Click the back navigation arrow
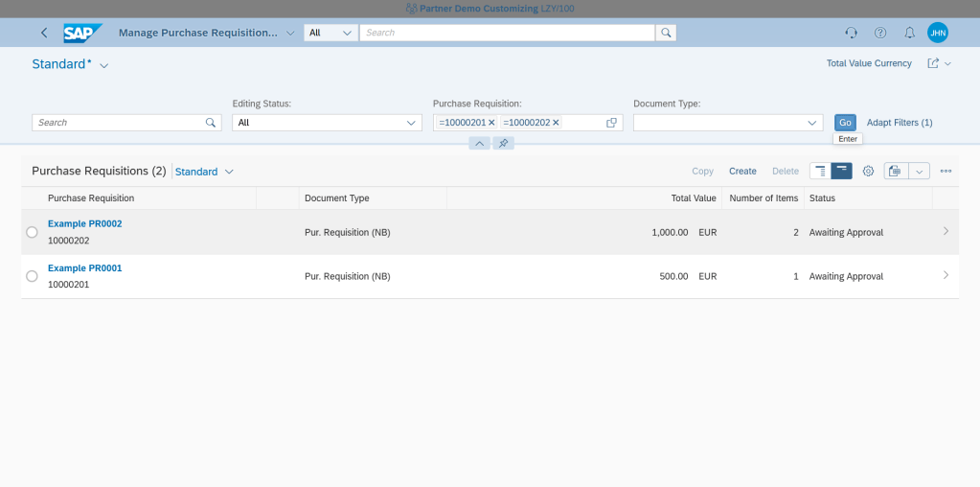This screenshot has height=487, width=980. point(44,33)
